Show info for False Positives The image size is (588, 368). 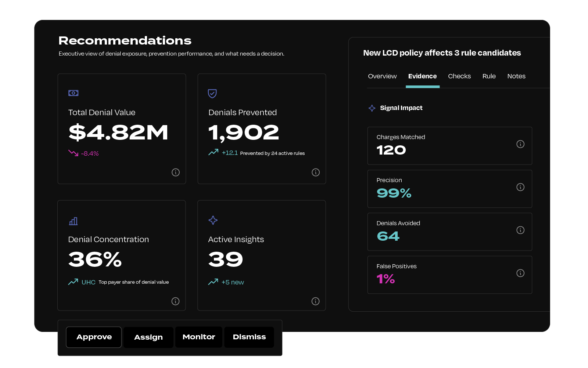tap(520, 273)
